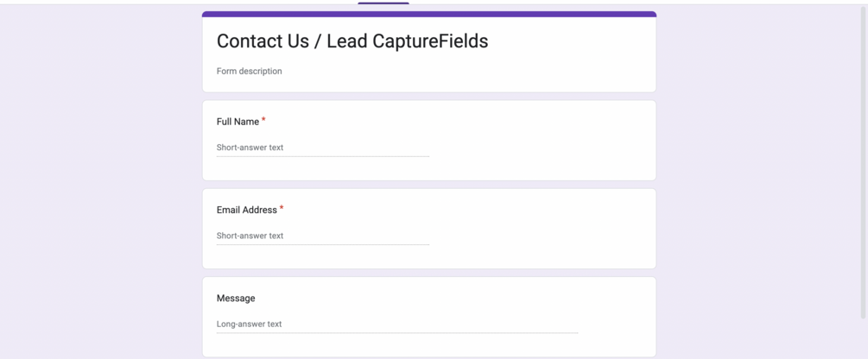
Task: Click the red required asterisk beside Full Name
Action: [263, 120]
